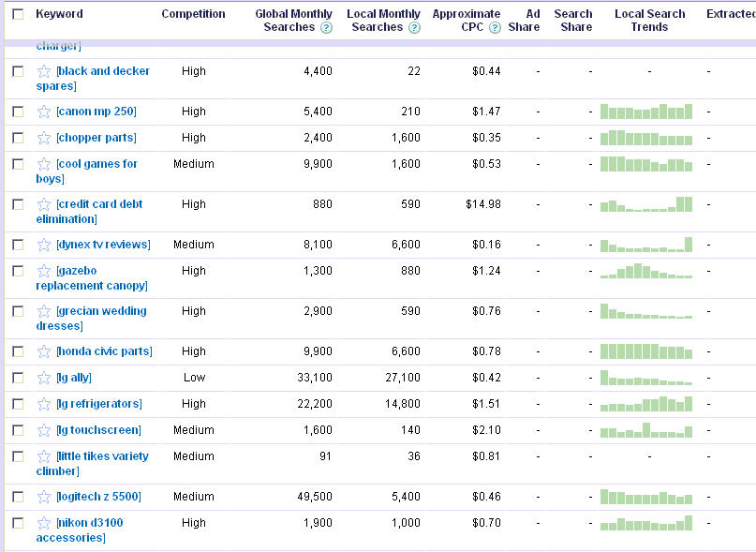View trend chart for gazebo replacement canopy
Image resolution: width=756 pixels, height=552 pixels.
(x=646, y=271)
